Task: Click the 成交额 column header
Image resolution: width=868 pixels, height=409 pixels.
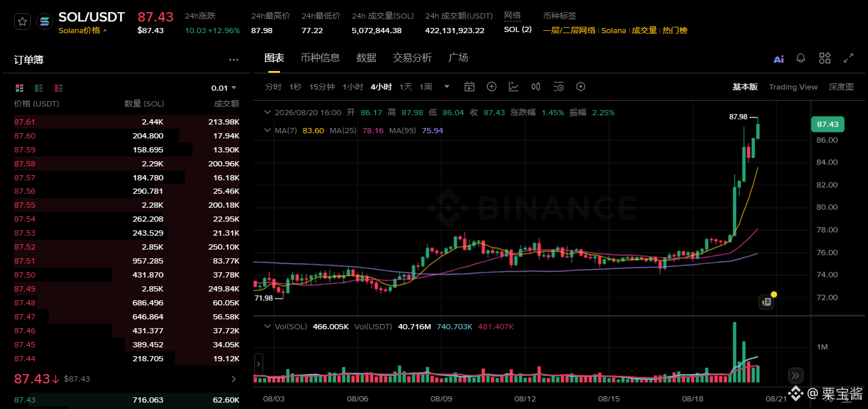Action: (x=227, y=104)
